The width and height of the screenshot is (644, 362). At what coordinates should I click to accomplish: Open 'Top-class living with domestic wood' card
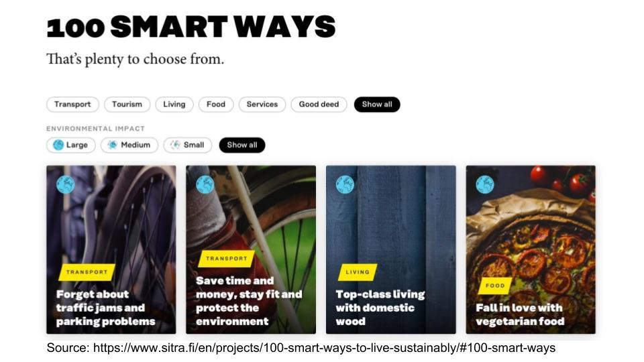click(390, 249)
